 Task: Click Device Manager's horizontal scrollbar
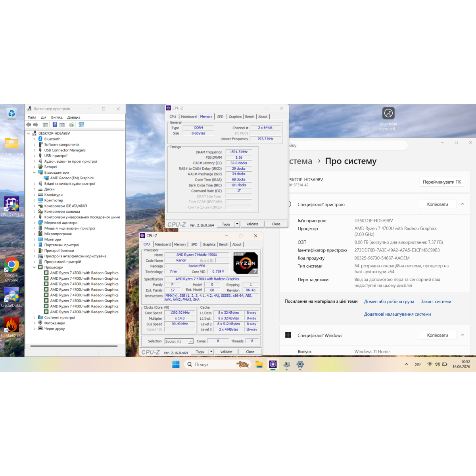pyautogui.click(x=74, y=346)
